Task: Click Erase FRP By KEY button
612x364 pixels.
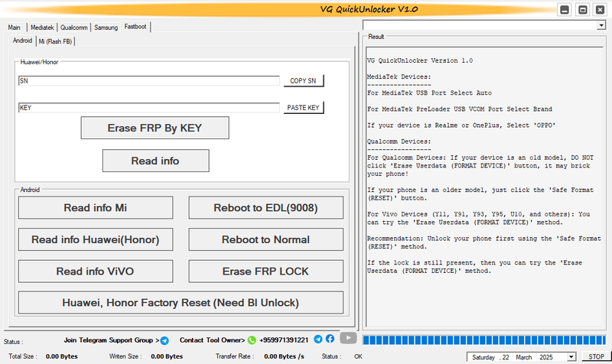Action: [155, 128]
